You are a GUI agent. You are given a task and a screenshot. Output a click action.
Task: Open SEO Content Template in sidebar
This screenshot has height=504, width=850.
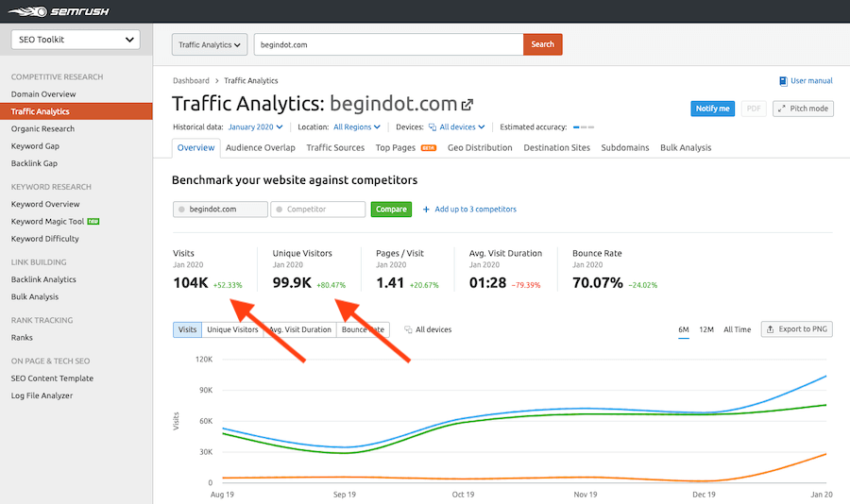pyautogui.click(x=52, y=378)
